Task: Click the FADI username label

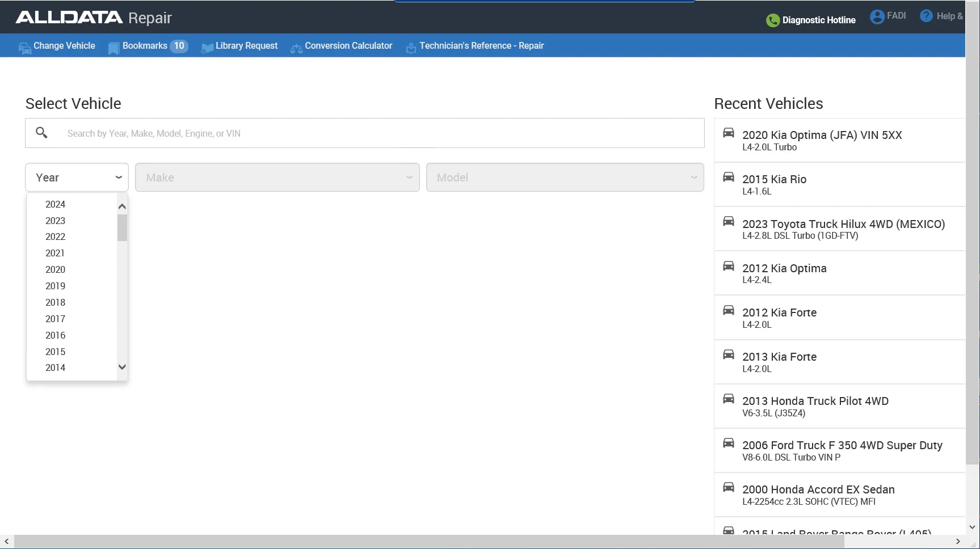Action: pos(897,16)
